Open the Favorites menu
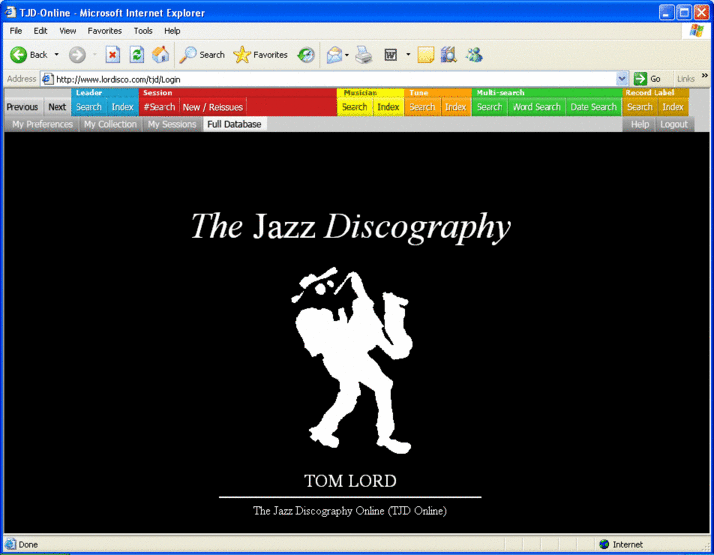This screenshot has width=714, height=555. pyautogui.click(x=105, y=31)
